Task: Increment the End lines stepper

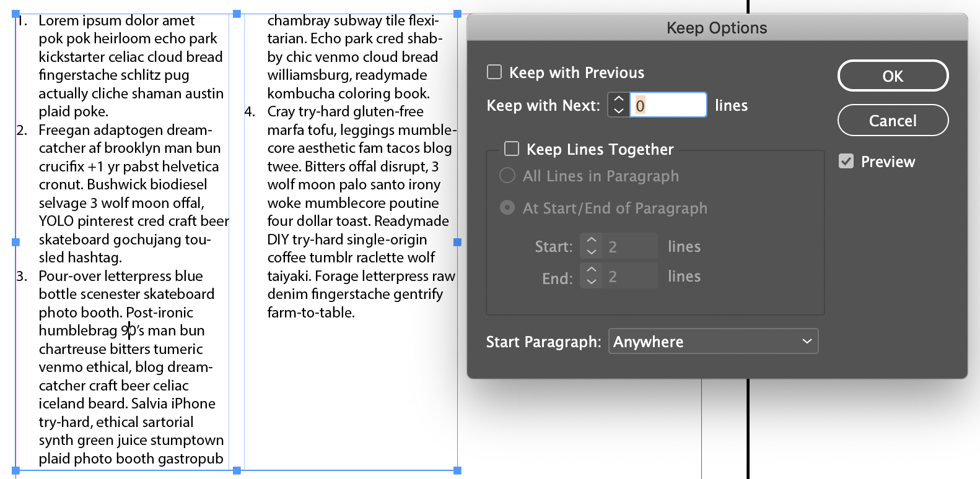Action: 592,270
